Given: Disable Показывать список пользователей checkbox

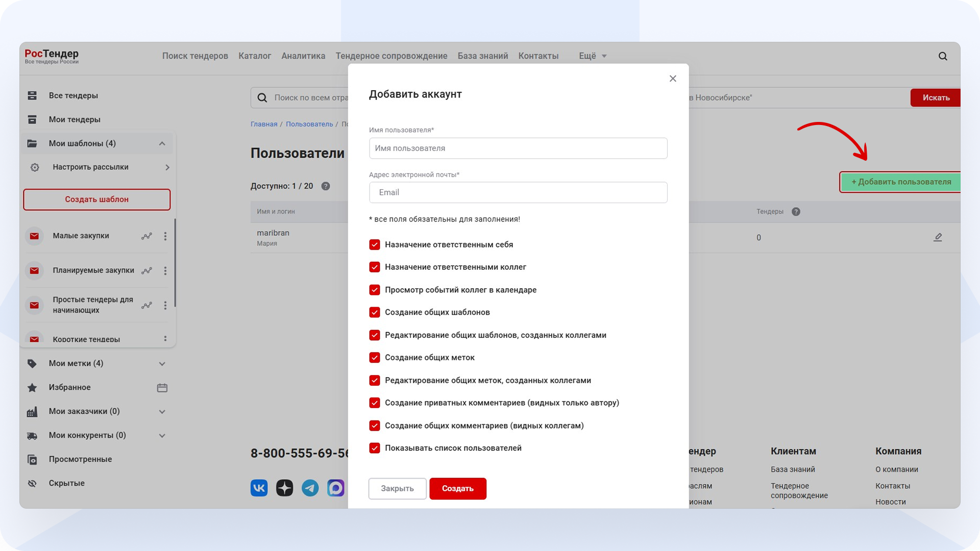Looking at the screenshot, I should [375, 448].
